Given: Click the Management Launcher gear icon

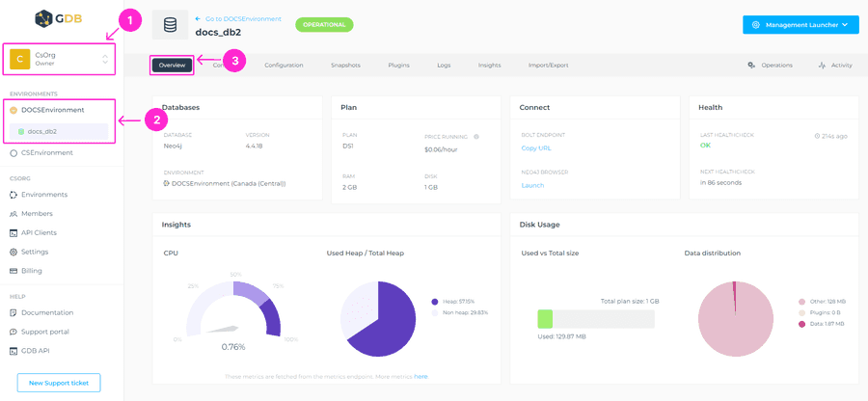Looking at the screenshot, I should tap(756, 25).
